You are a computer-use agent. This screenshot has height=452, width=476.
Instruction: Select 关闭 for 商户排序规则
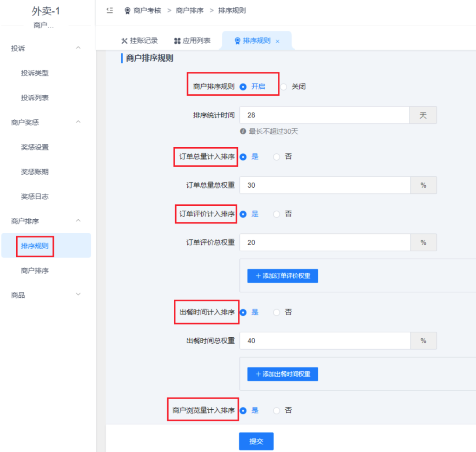[284, 86]
